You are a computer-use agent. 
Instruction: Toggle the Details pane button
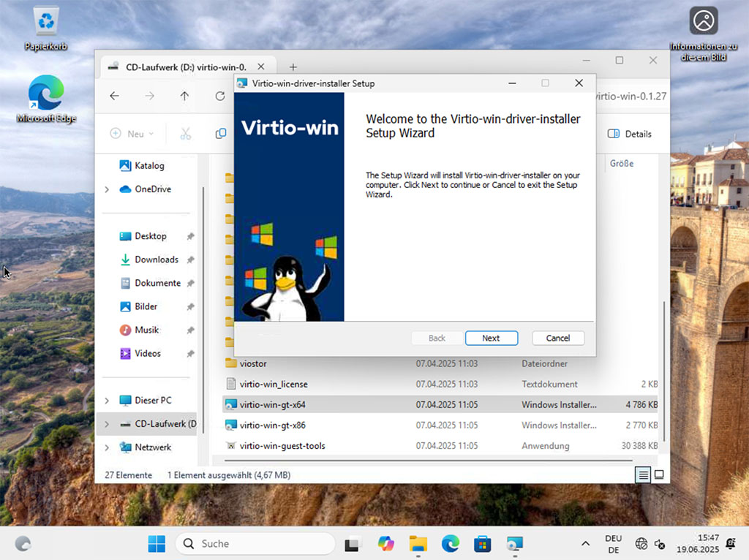630,134
